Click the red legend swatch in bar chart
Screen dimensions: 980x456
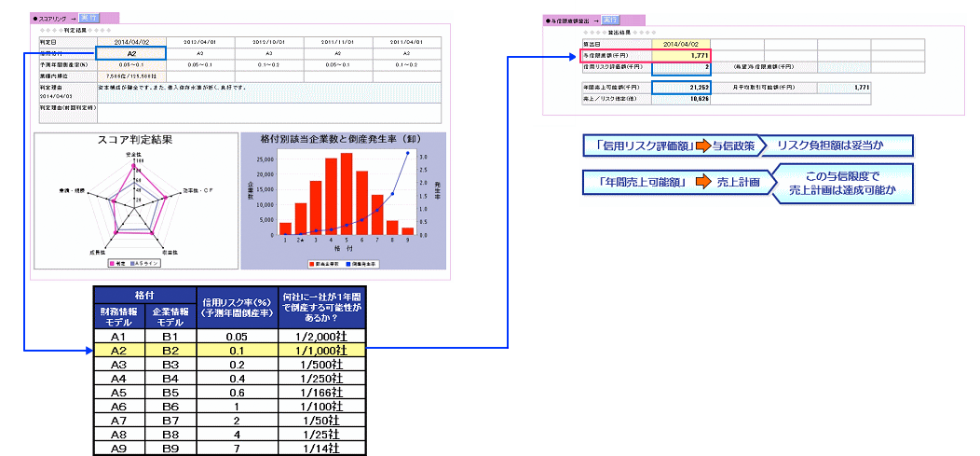tap(310, 264)
